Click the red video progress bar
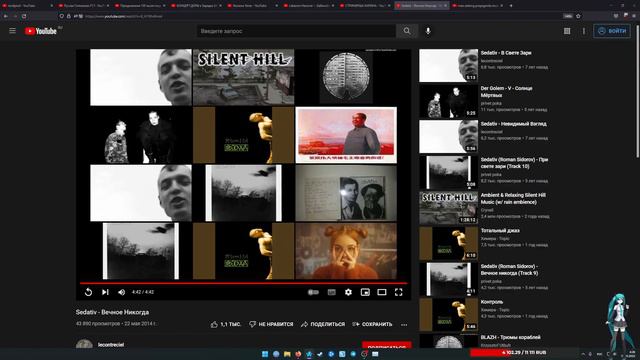The height and width of the screenshot is (360, 640). 243,283
